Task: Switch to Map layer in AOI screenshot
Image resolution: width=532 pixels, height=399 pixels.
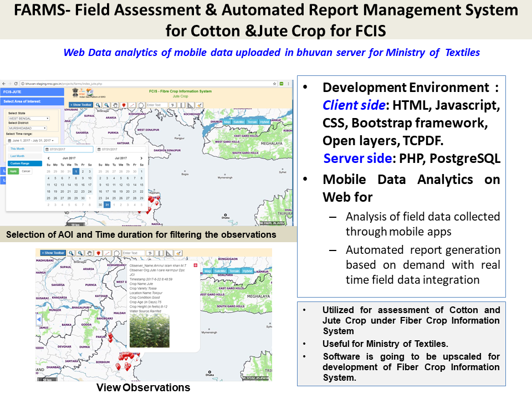Action: tap(227, 122)
